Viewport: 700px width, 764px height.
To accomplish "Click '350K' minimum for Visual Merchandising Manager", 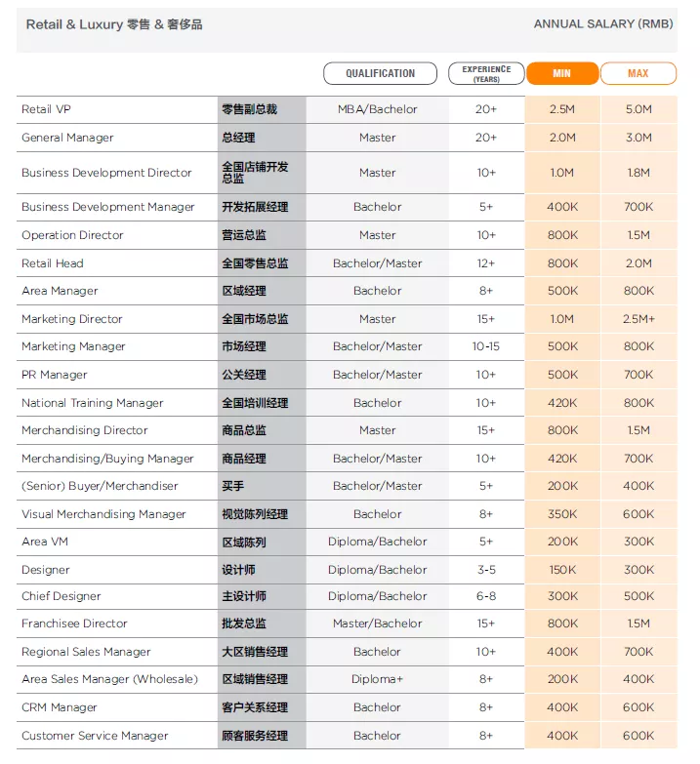I will tap(562, 514).
